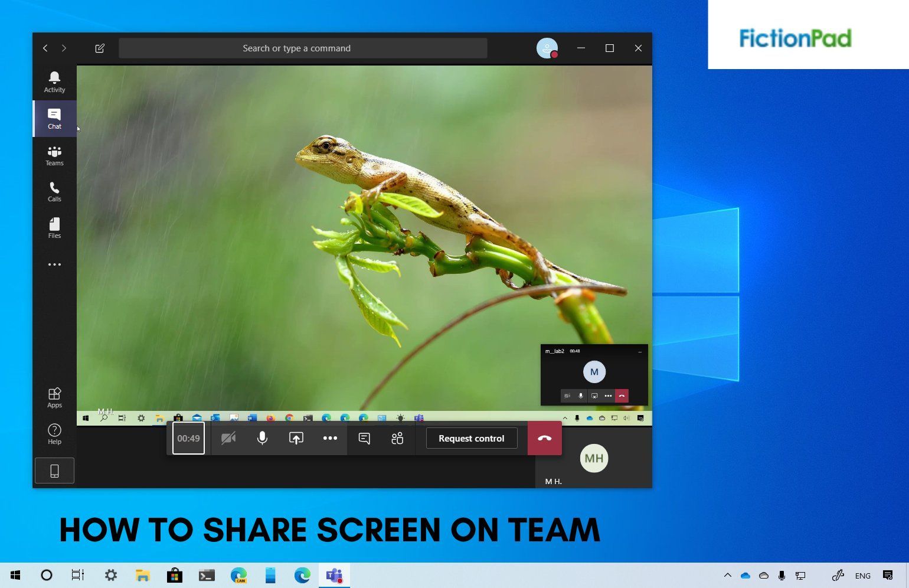Go back with the Teams back arrow
This screenshot has width=909, height=588.
coord(45,48)
